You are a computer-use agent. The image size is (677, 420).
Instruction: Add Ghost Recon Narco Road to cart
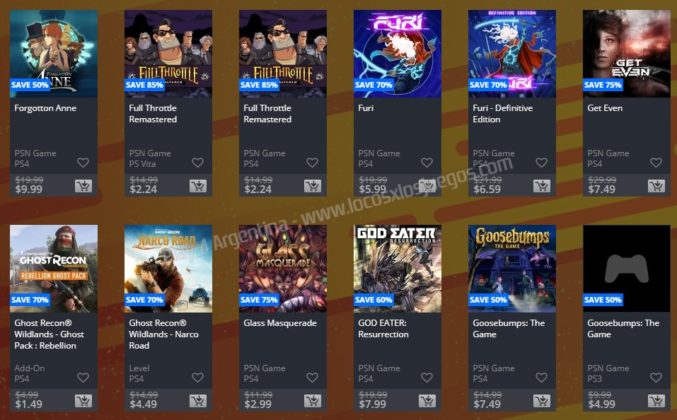click(x=198, y=401)
